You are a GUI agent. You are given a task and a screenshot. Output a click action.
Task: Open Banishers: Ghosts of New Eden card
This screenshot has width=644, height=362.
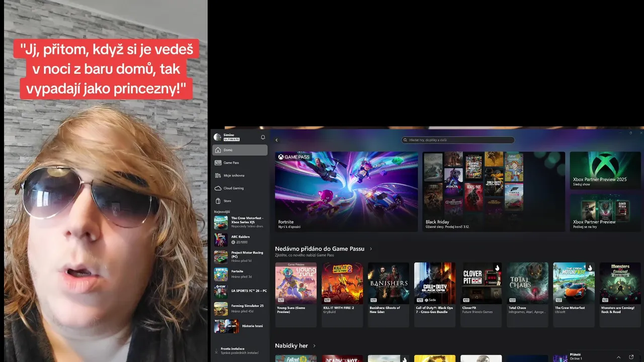click(x=388, y=295)
